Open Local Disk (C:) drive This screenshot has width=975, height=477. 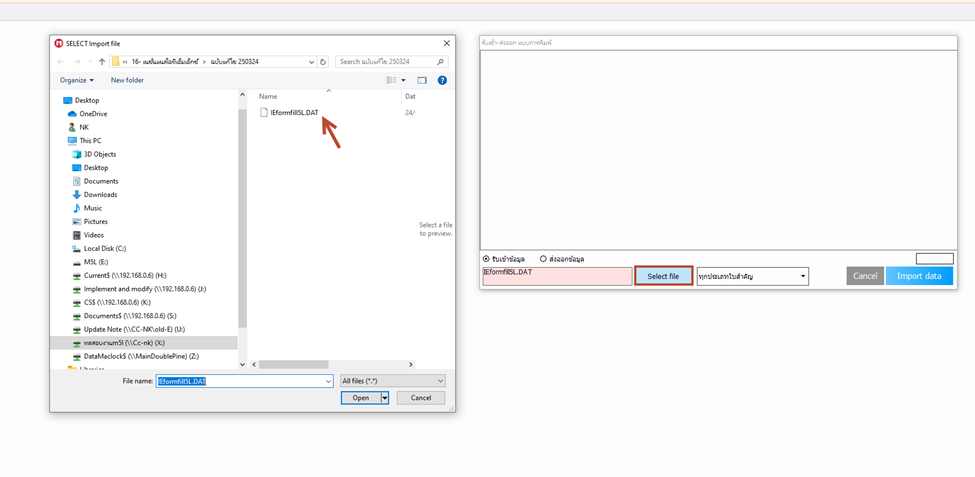(104, 249)
